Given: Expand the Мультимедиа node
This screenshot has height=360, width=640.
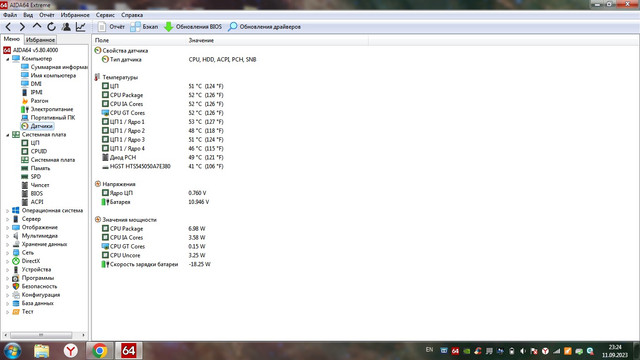Looking at the screenshot, I should (7, 236).
